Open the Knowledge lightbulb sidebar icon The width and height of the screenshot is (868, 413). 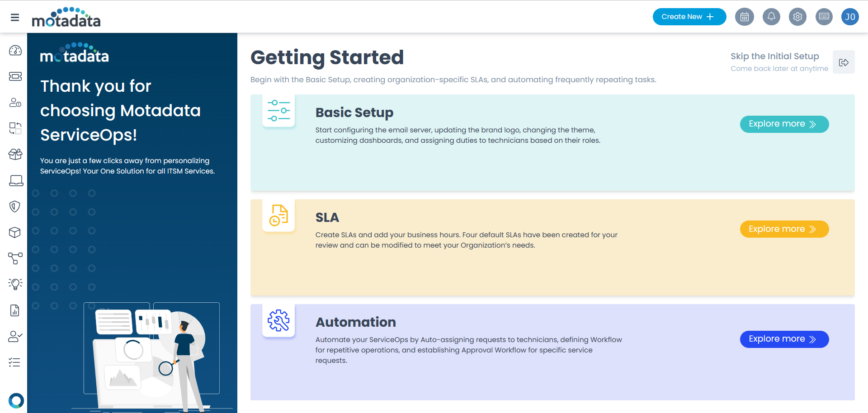[15, 284]
